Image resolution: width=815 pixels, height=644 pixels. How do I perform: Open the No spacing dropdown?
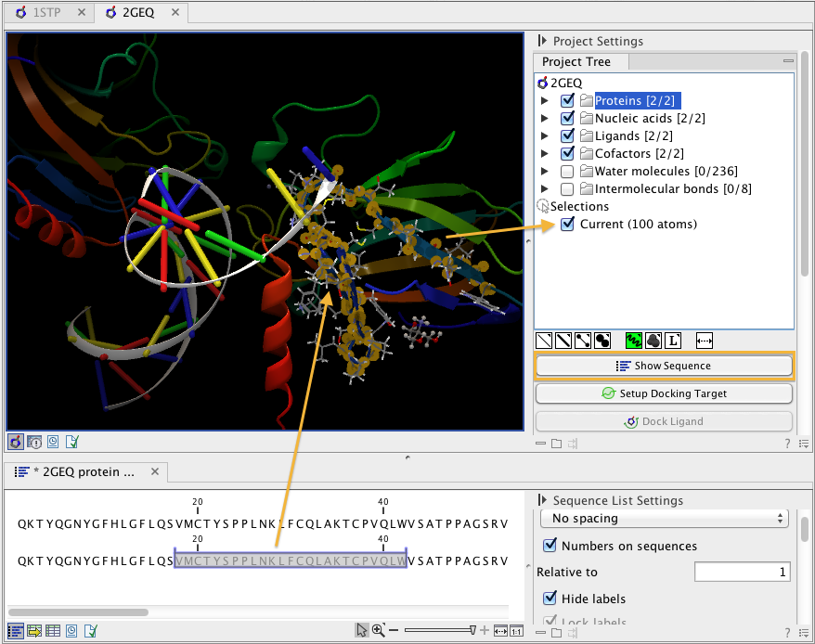click(664, 519)
